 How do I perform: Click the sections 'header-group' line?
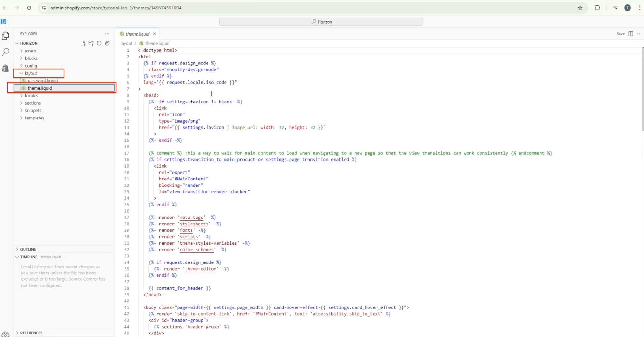(x=191, y=327)
